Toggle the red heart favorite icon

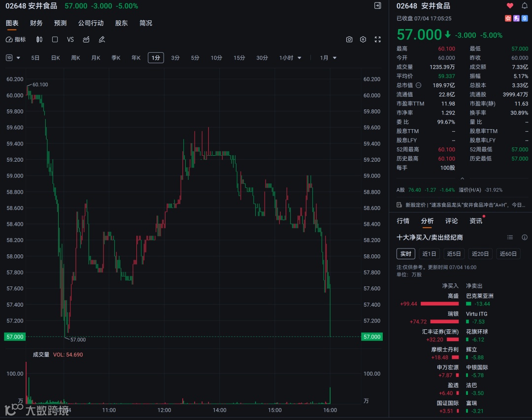[x=510, y=5]
